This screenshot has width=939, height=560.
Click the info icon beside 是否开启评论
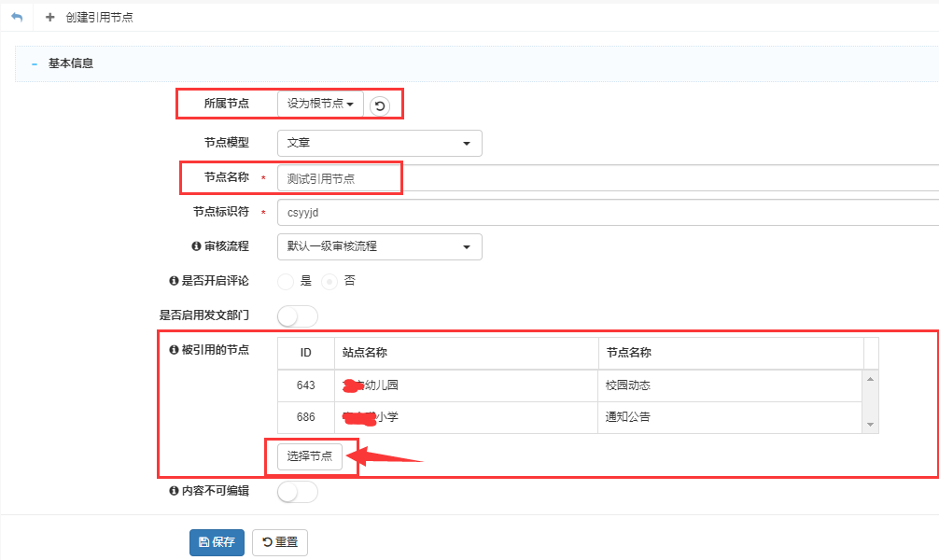[x=174, y=281]
